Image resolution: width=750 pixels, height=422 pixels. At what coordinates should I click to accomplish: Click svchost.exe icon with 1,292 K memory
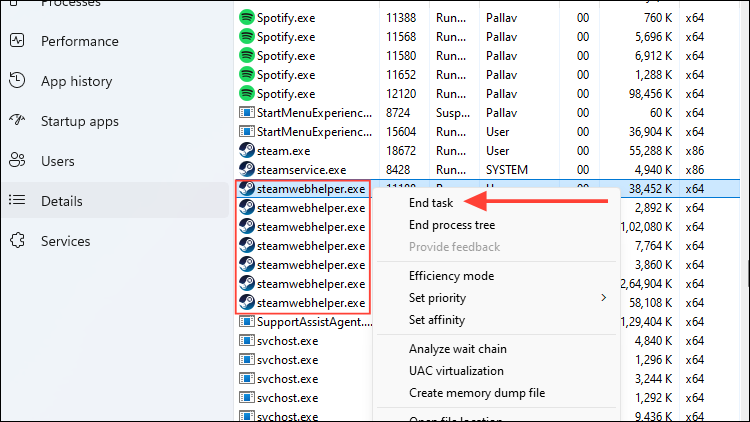click(246, 398)
